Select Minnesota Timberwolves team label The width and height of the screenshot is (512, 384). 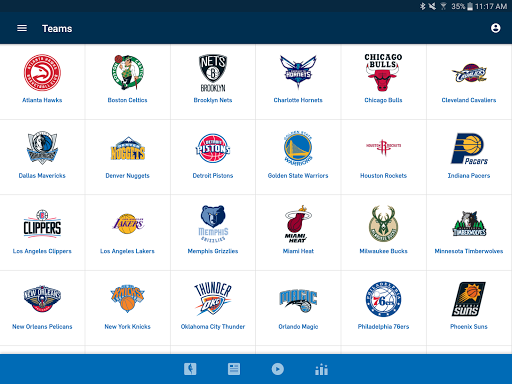coord(469,251)
